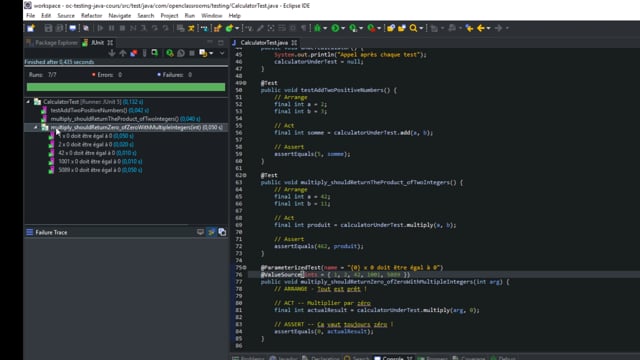Click JUnit Rerun Failed Tests First icon

pos(181,53)
